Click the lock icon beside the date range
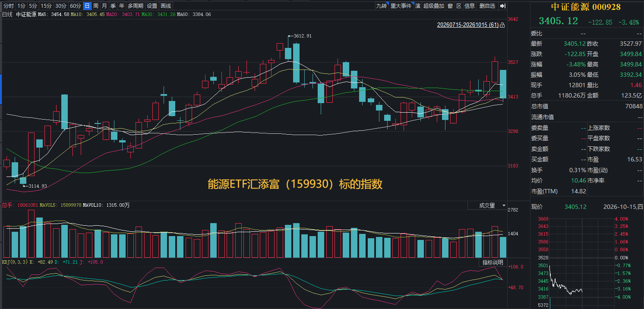 [502, 25]
